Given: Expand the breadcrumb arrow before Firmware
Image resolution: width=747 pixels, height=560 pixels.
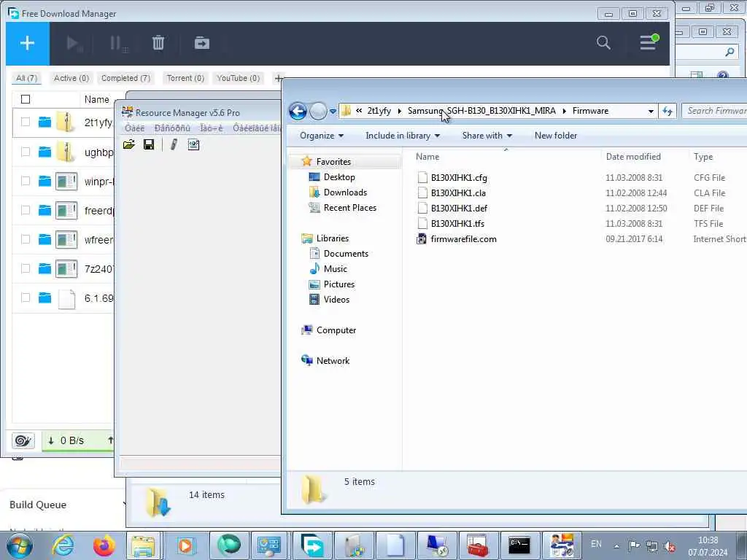Looking at the screenshot, I should tap(565, 112).
